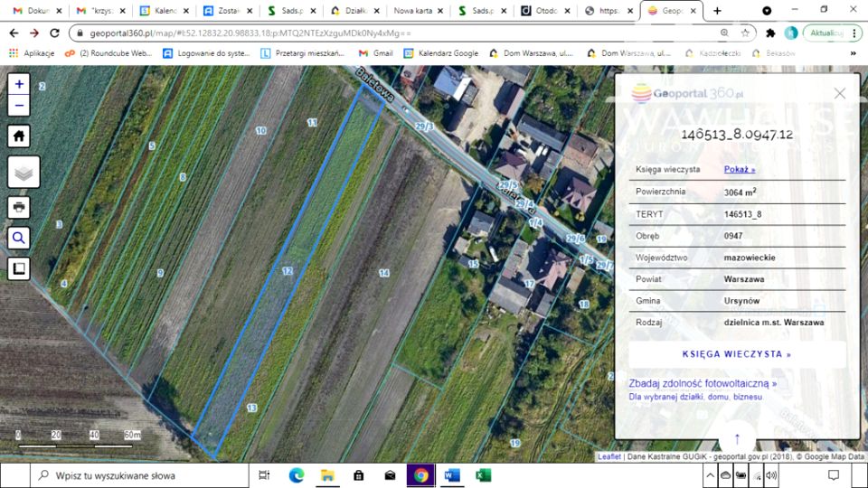The width and height of the screenshot is (868, 488).
Task: Reload the page
Action: (54, 33)
